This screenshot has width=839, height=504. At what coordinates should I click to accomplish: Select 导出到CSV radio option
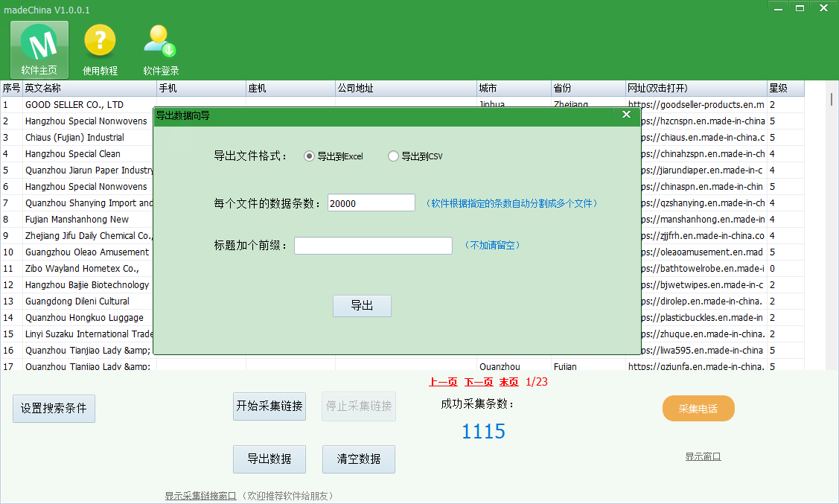(x=415, y=156)
